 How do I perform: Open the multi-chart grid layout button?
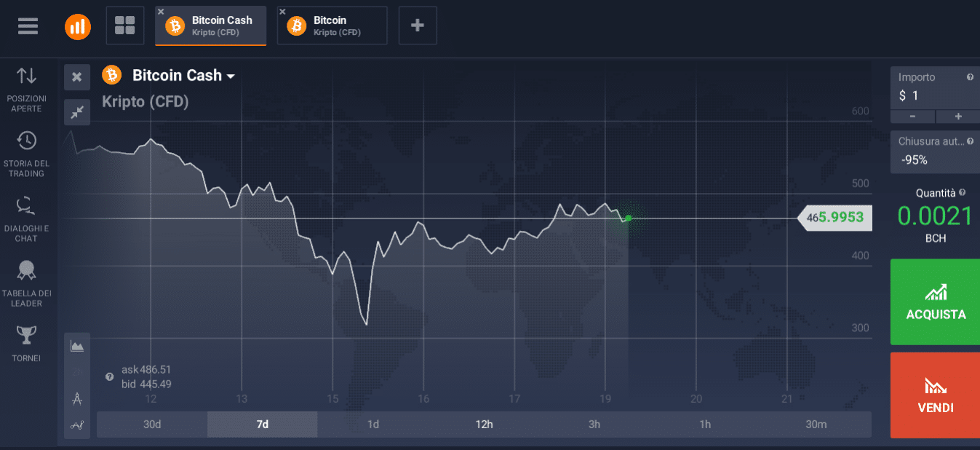(125, 26)
